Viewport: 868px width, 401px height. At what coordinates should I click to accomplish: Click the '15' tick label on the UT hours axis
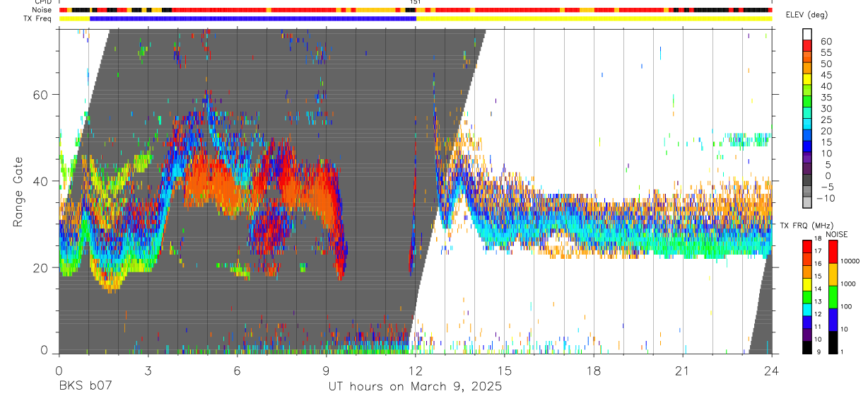pyautogui.click(x=505, y=371)
